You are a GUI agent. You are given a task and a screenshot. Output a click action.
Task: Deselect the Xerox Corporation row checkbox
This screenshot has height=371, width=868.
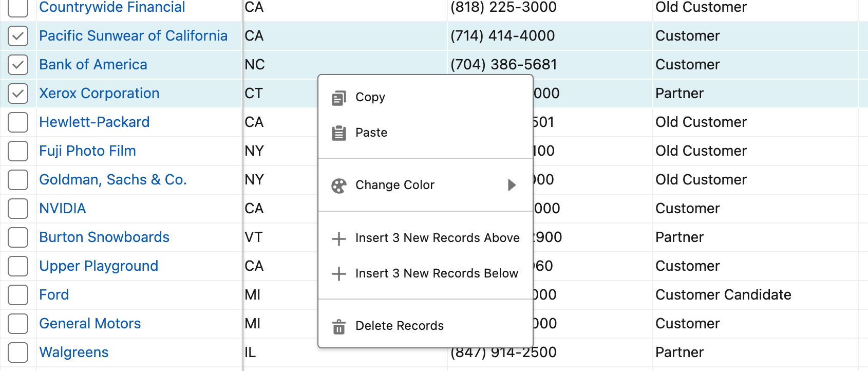[18, 94]
